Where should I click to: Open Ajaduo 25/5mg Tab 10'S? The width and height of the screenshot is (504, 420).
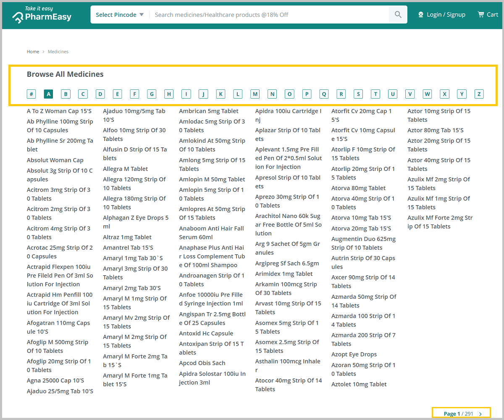pos(60,391)
